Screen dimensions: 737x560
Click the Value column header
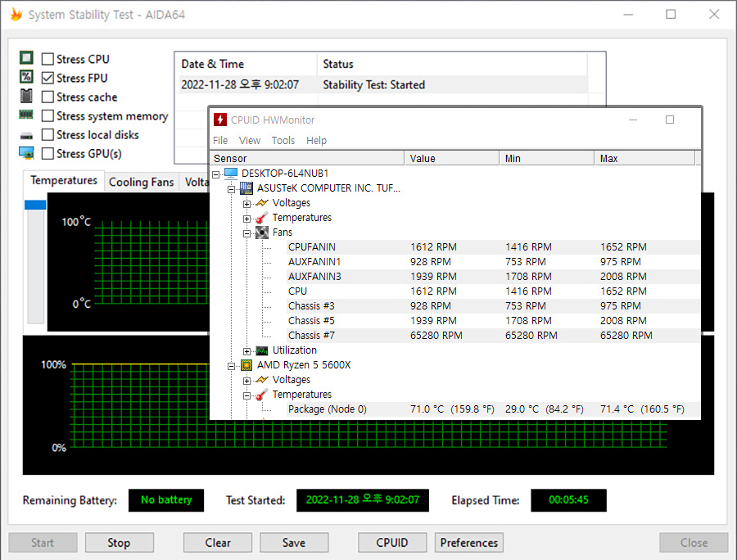tap(452, 158)
